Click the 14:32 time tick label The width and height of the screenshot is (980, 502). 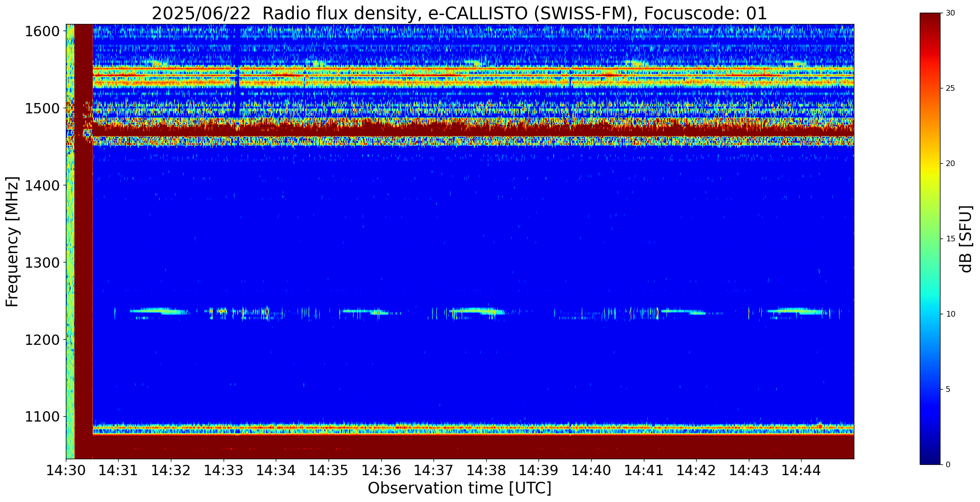(x=171, y=470)
